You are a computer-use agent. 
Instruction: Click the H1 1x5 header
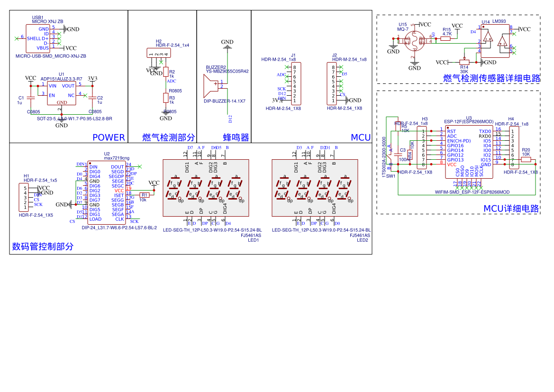[25, 198]
